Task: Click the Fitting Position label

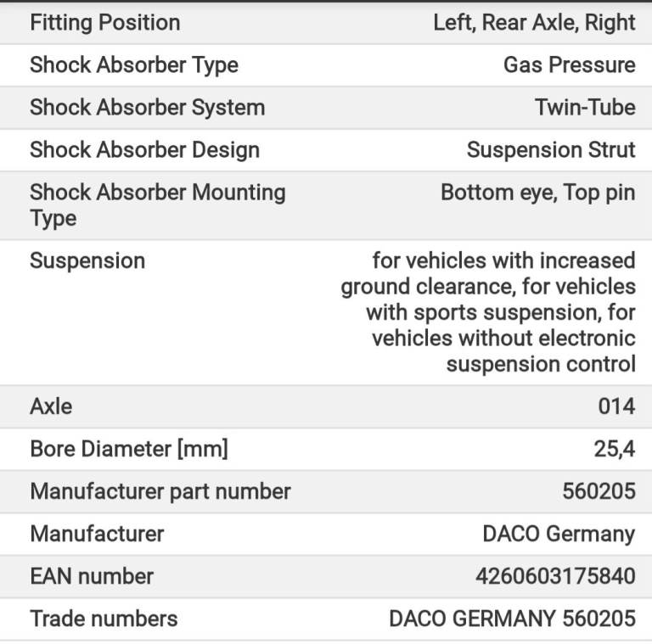Action: 104,23
